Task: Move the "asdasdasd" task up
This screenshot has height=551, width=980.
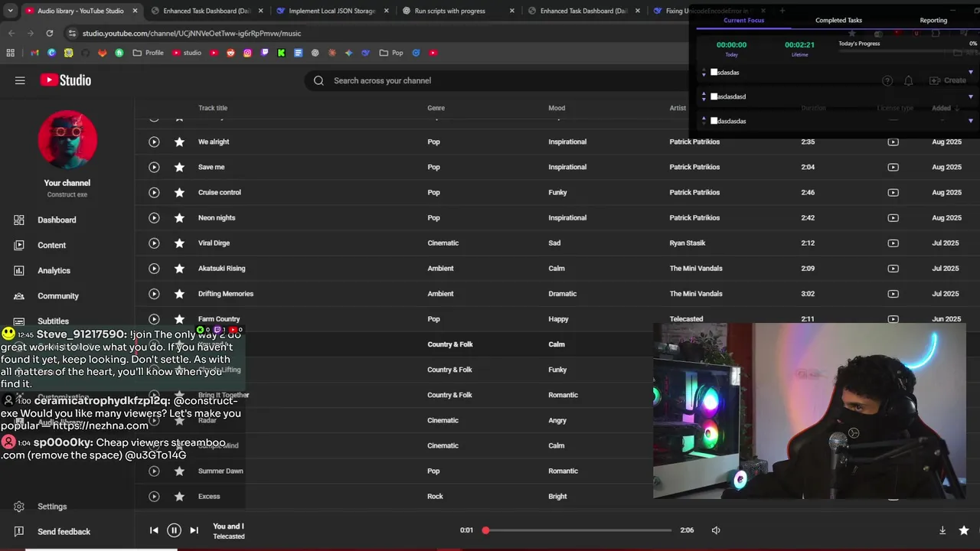Action: pos(704,94)
